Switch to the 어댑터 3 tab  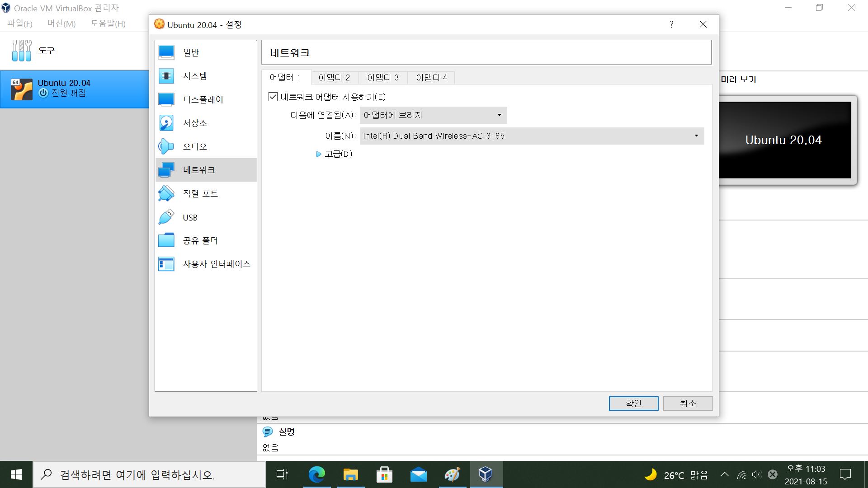pos(383,78)
